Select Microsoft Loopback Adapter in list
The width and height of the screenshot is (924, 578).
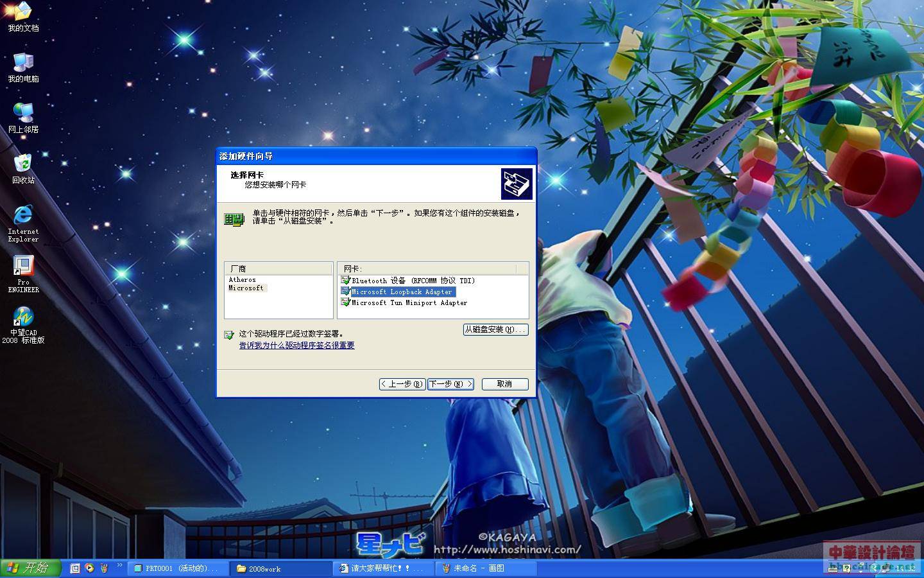402,292
